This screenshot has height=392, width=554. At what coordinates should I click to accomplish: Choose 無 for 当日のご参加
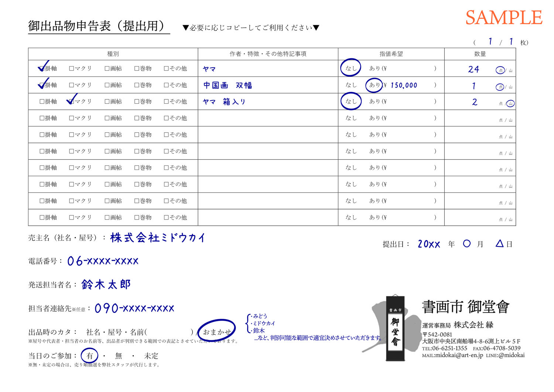pyautogui.click(x=119, y=356)
